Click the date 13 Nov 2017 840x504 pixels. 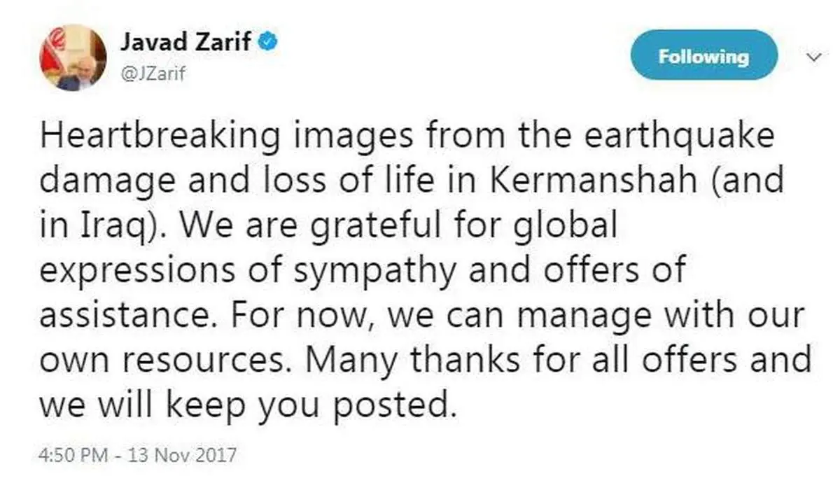[x=185, y=456]
